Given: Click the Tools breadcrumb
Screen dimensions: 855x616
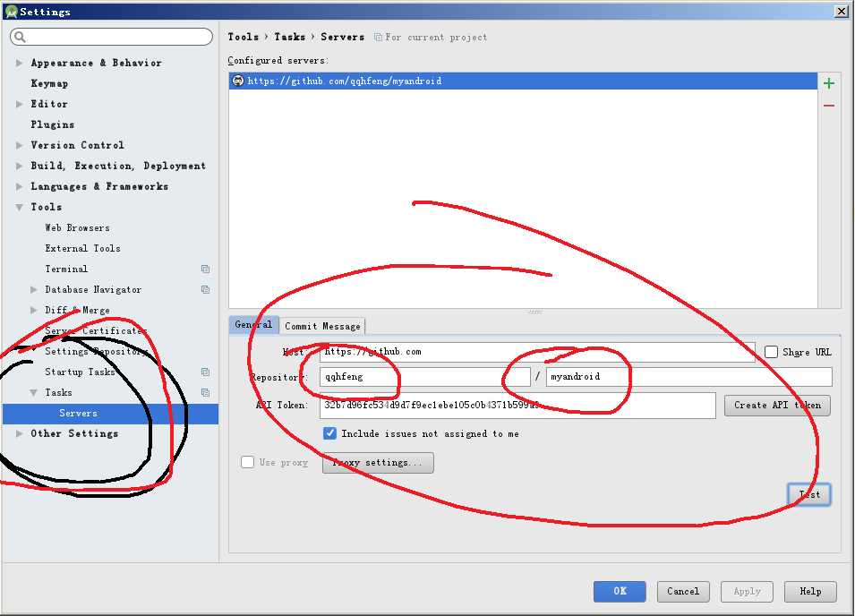Looking at the screenshot, I should [244, 37].
